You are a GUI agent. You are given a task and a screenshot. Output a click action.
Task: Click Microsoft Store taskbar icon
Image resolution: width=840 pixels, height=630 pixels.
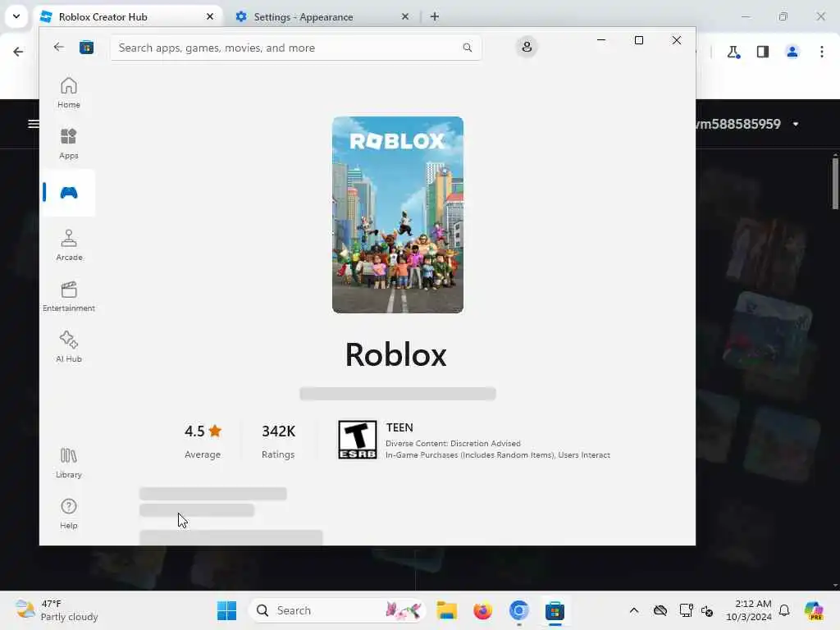(555, 610)
